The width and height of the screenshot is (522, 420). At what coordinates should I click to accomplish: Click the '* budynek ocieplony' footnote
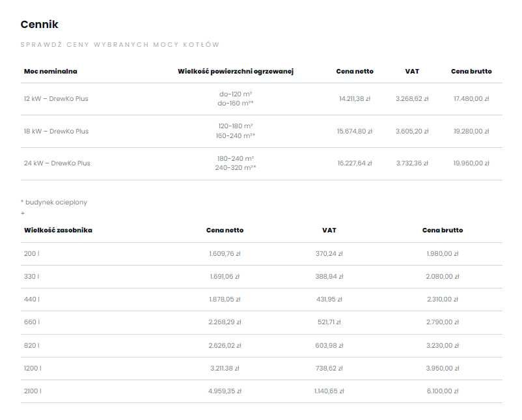[x=54, y=202]
